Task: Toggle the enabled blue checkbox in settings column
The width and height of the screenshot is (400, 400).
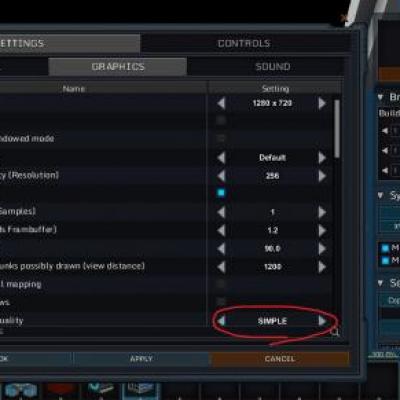Action: pyautogui.click(x=221, y=193)
